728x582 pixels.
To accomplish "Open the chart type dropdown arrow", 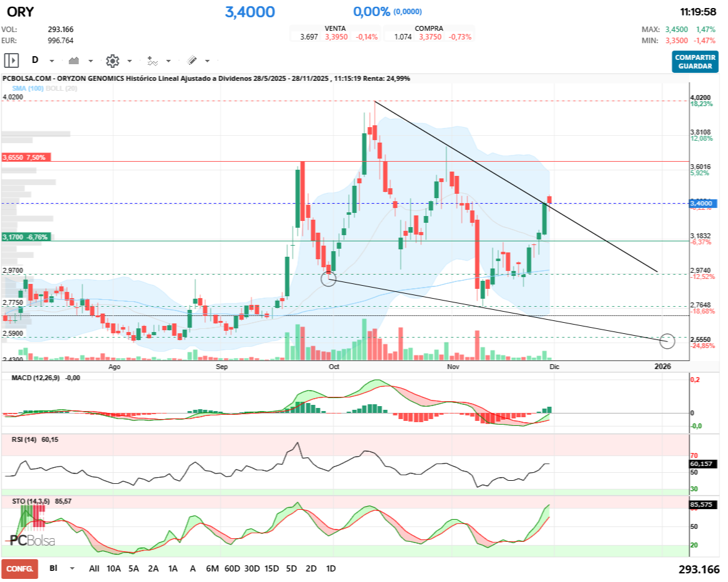I will [90, 61].
